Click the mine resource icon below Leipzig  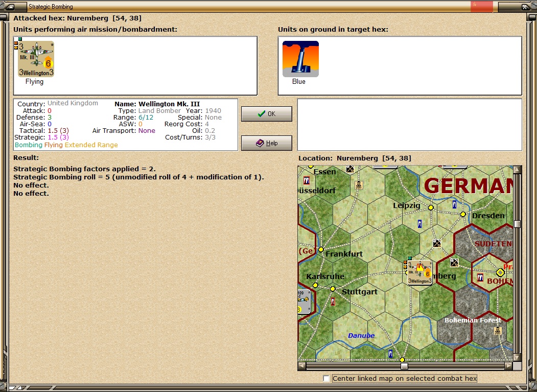437,243
